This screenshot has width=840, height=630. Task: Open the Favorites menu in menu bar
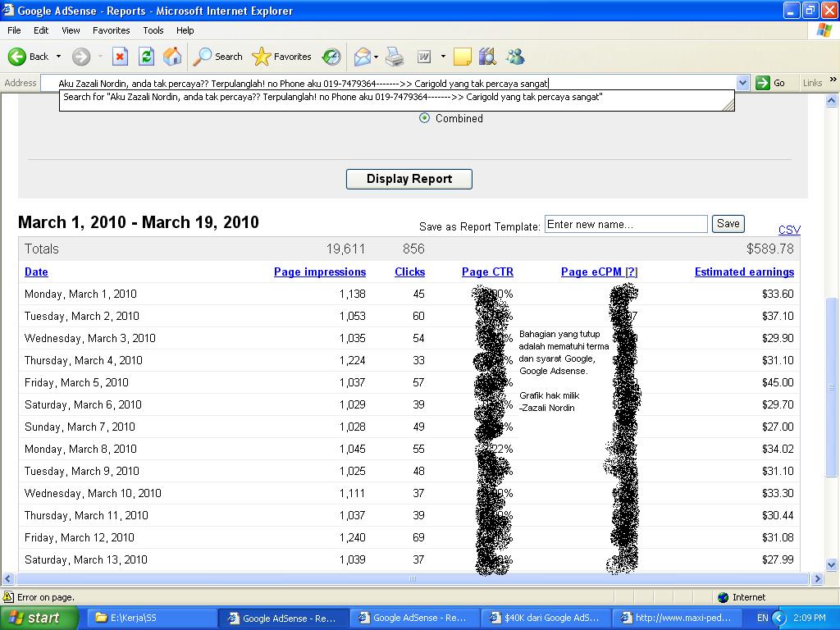(111, 30)
